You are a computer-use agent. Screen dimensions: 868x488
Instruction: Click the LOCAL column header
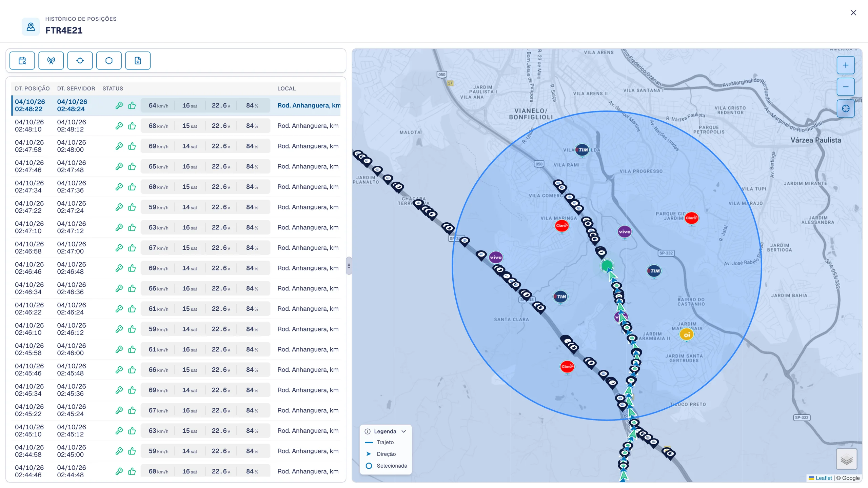tap(287, 88)
